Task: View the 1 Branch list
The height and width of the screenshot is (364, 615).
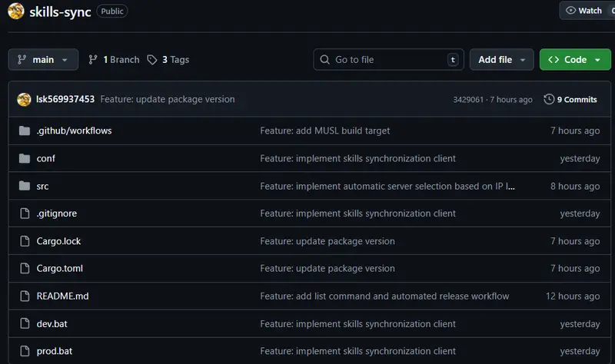Action: 114,60
